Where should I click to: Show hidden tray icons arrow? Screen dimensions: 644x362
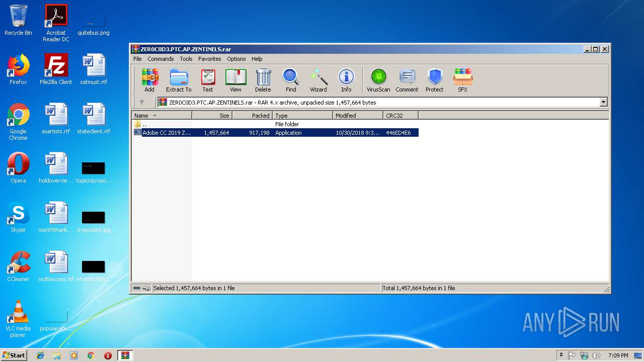pyautogui.click(x=561, y=355)
